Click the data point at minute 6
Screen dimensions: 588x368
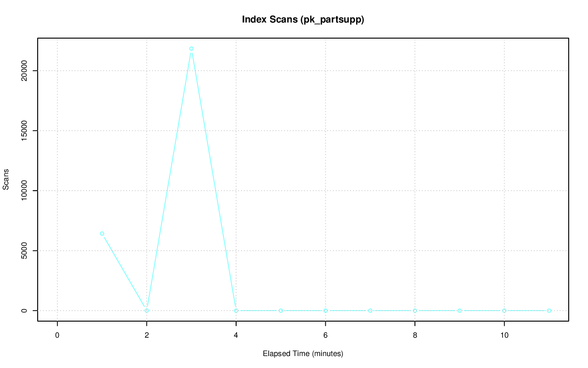pyautogui.click(x=325, y=311)
